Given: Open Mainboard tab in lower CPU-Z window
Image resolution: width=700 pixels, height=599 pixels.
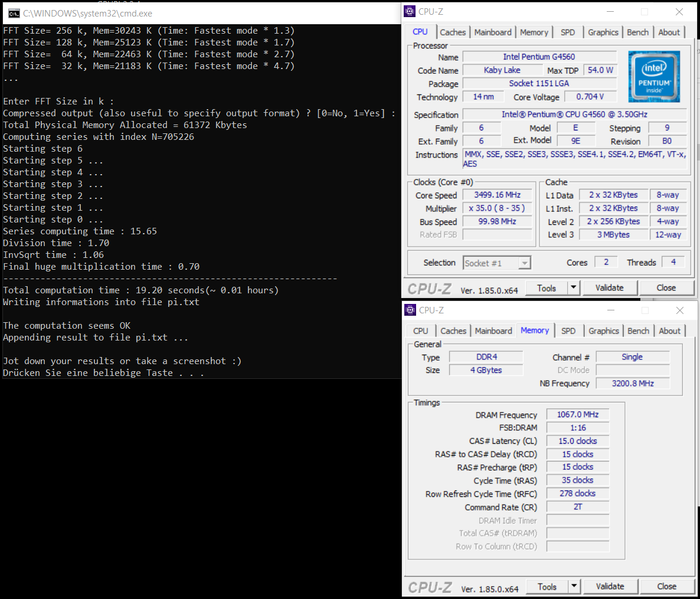Looking at the screenshot, I should 493,330.
